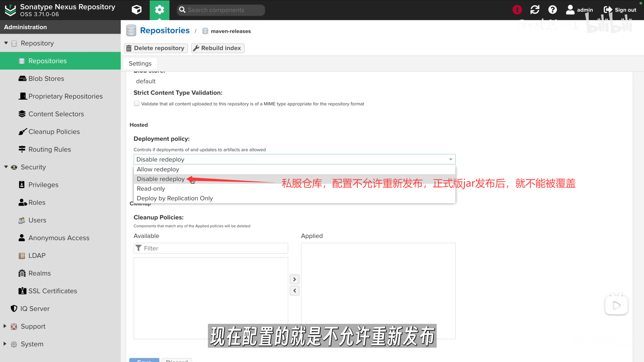Open Repositories in the sidebar
Image resolution: width=644 pixels, height=362 pixels.
pyautogui.click(x=60, y=61)
